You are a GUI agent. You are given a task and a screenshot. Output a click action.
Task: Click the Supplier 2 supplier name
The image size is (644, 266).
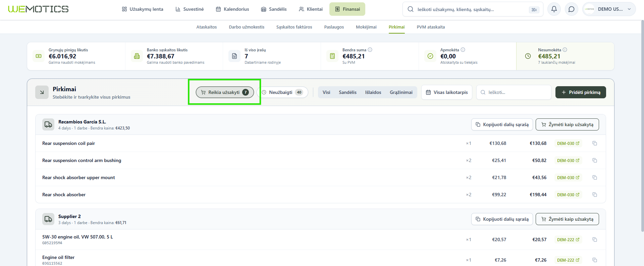[69, 216]
